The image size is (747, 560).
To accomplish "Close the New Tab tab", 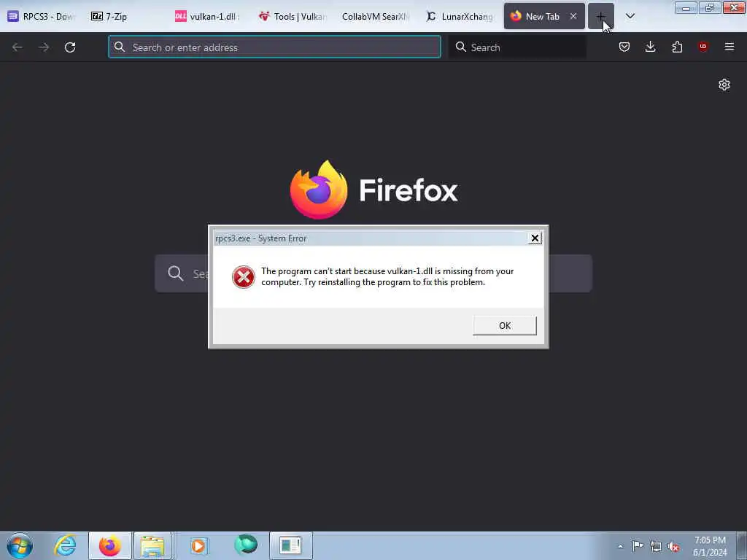I will click(573, 16).
